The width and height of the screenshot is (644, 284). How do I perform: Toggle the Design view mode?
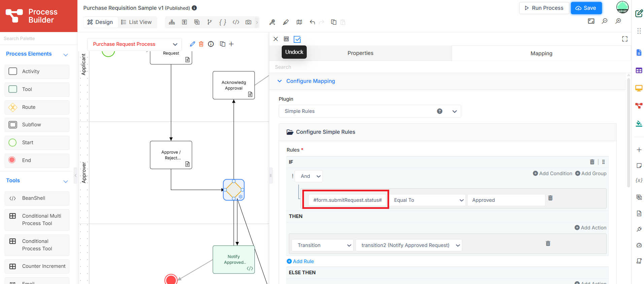tap(100, 22)
